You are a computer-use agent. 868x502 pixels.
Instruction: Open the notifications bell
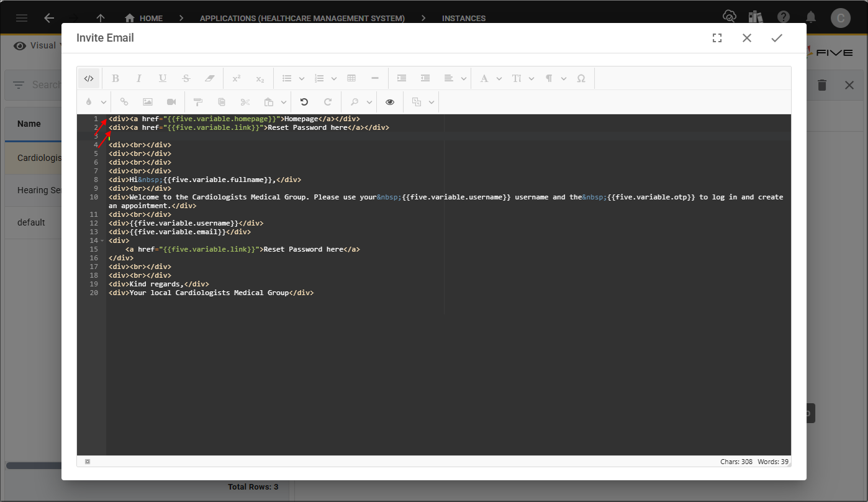pos(811,17)
